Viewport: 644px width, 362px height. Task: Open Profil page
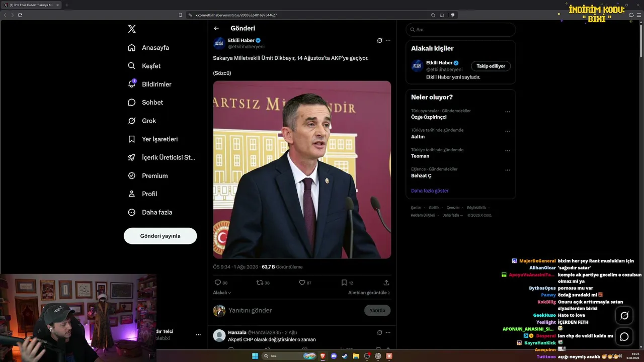pyautogui.click(x=142, y=194)
